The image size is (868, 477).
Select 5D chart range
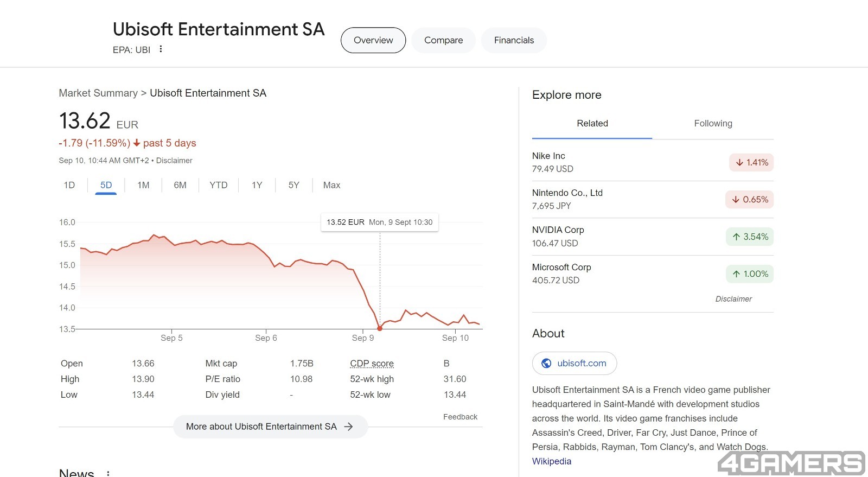click(x=106, y=185)
